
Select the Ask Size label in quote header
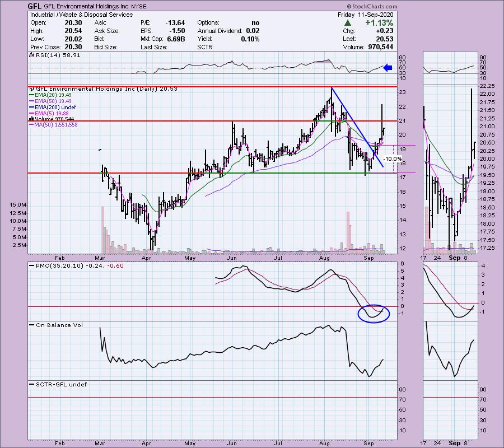pyautogui.click(x=107, y=31)
